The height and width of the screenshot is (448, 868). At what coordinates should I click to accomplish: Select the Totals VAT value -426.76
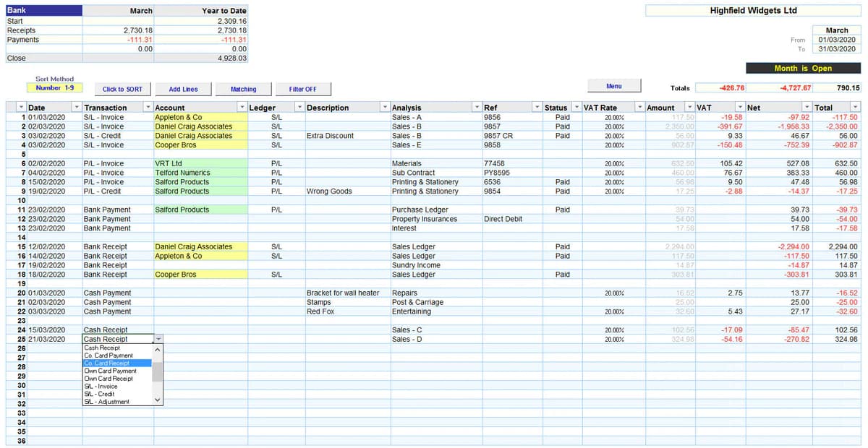coord(720,88)
